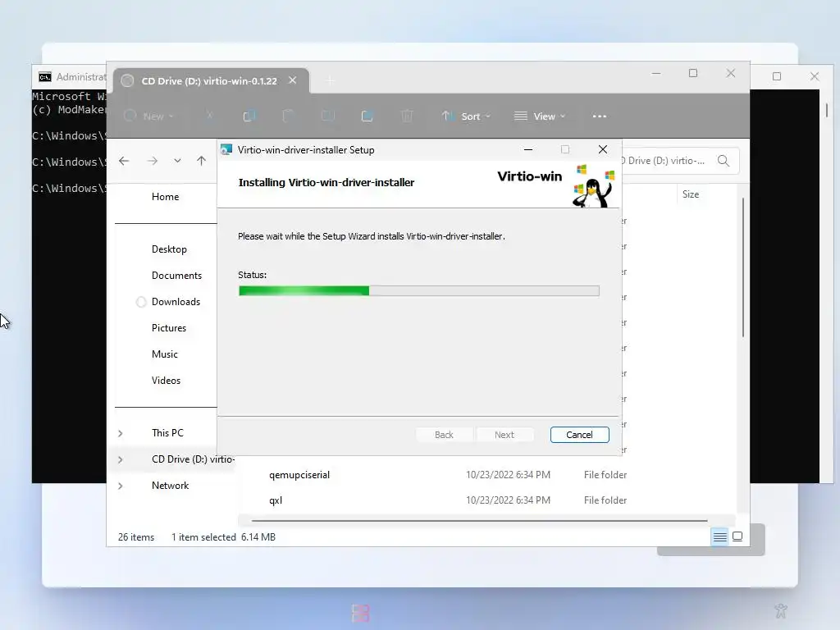Close the CD Drive Explorer tab

pos(293,80)
